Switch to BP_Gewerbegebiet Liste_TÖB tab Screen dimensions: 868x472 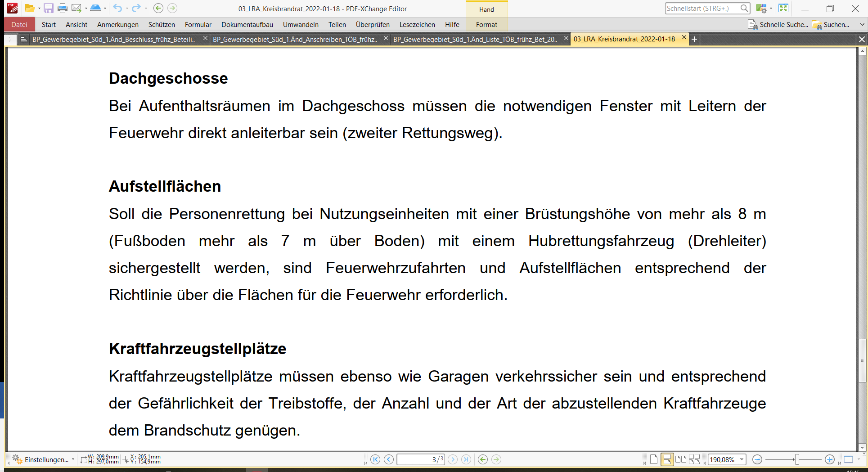(x=475, y=40)
